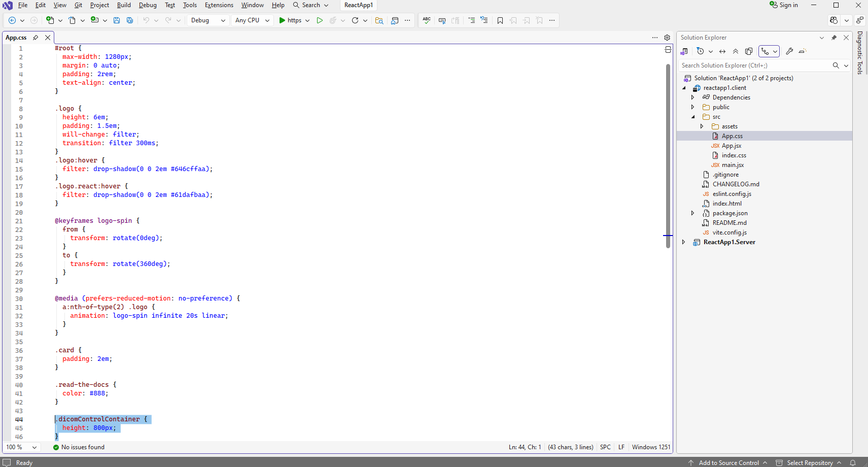Toggle the pin on the App.css tab

click(36, 38)
